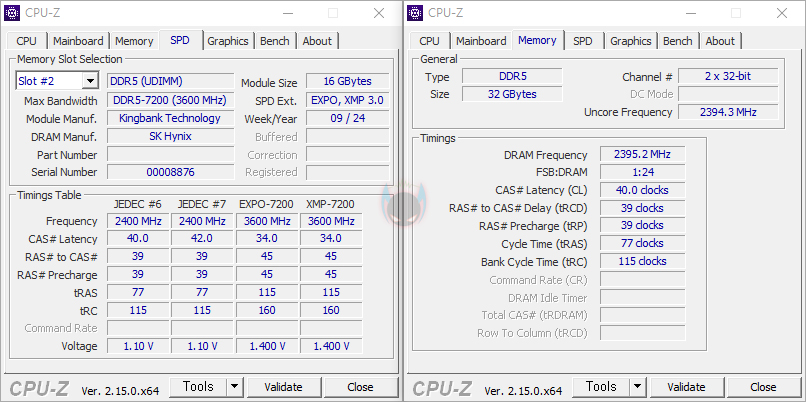
Task: Click the JEDEC #6 Voltage value 1.10 V
Action: tap(138, 346)
